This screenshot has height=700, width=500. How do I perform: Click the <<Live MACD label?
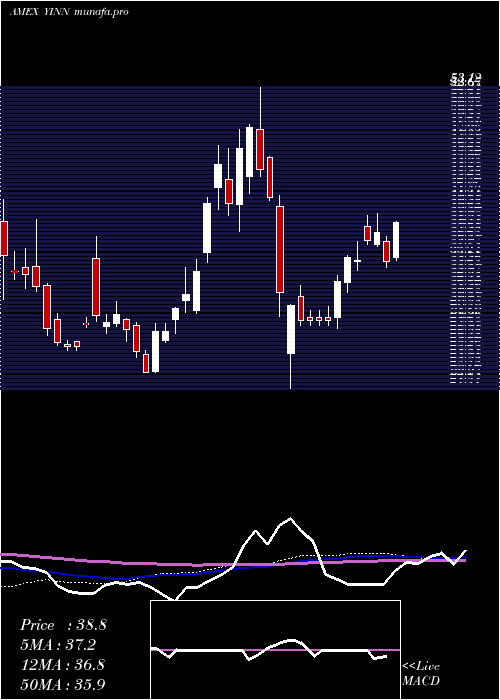(x=421, y=674)
